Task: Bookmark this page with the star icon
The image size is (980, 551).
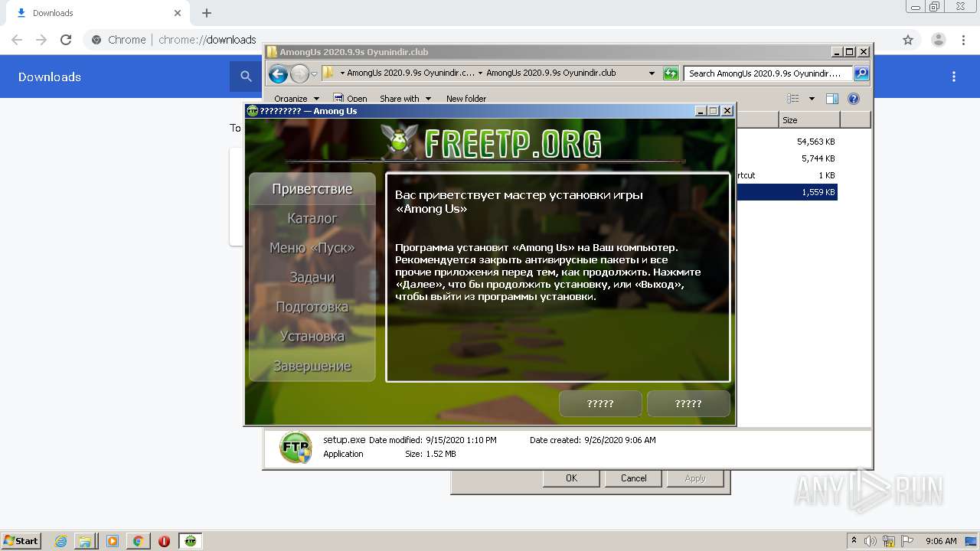Action: point(908,40)
